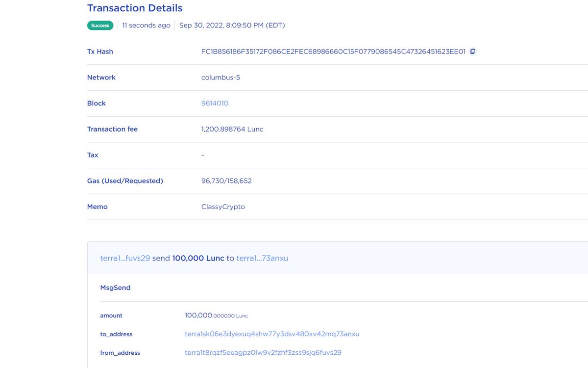
Task: Click the timestamp Sep 30, 2022, 8:09:50 PM
Action: click(232, 26)
